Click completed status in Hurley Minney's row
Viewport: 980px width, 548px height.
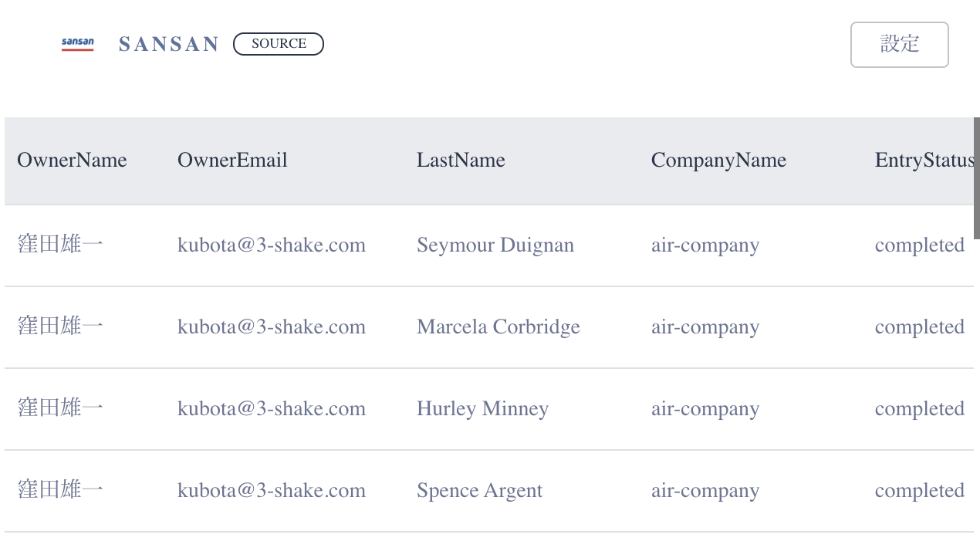919,409
